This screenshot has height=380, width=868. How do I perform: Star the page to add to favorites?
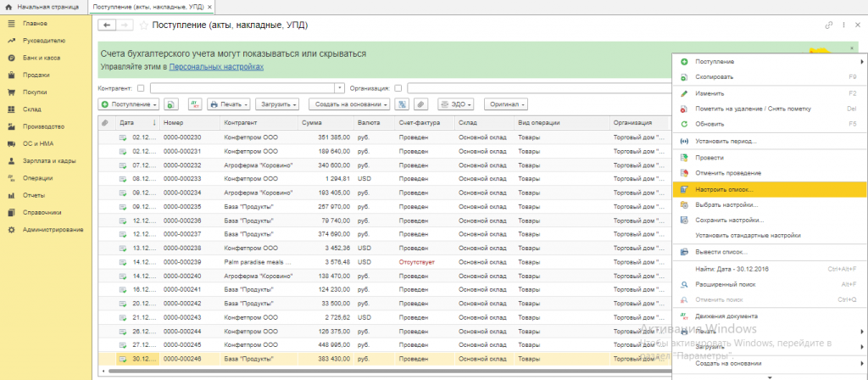[x=143, y=25]
